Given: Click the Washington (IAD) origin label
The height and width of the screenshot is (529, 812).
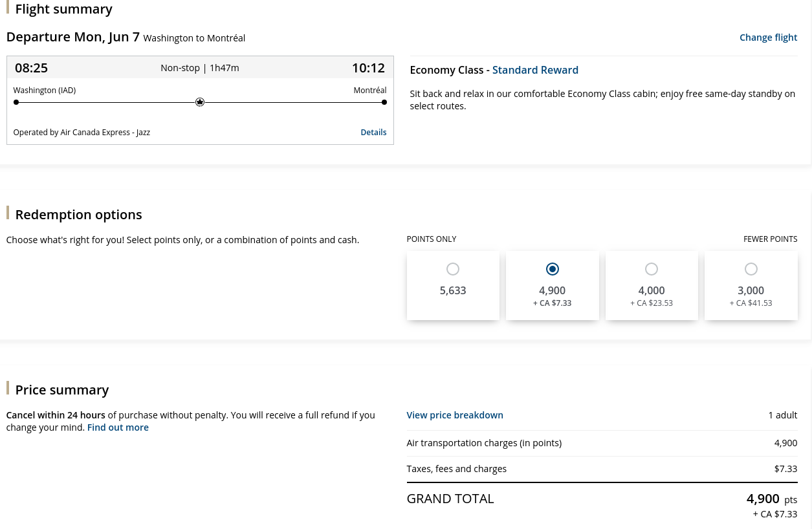Looking at the screenshot, I should tap(45, 91).
